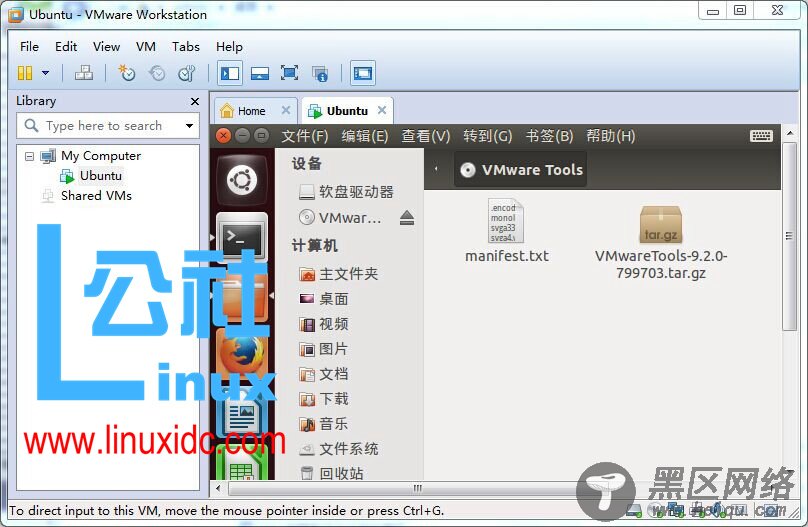Toggle the thumbnail bar view icon

260,73
